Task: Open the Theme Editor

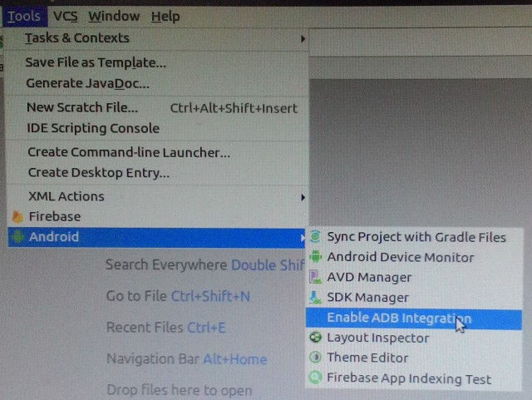Action: coord(414,358)
